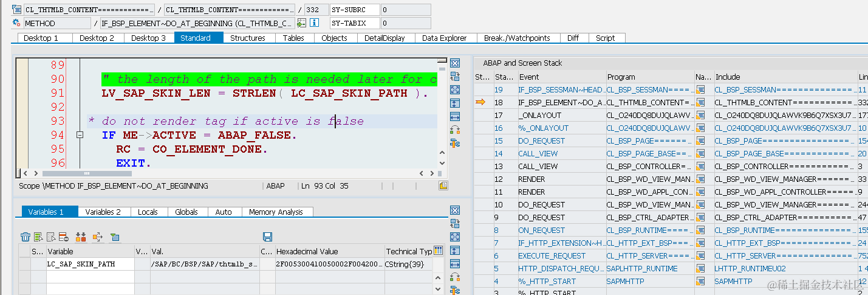Switch to the Data Explorer tab
This screenshot has height=295, width=868.
(445, 38)
